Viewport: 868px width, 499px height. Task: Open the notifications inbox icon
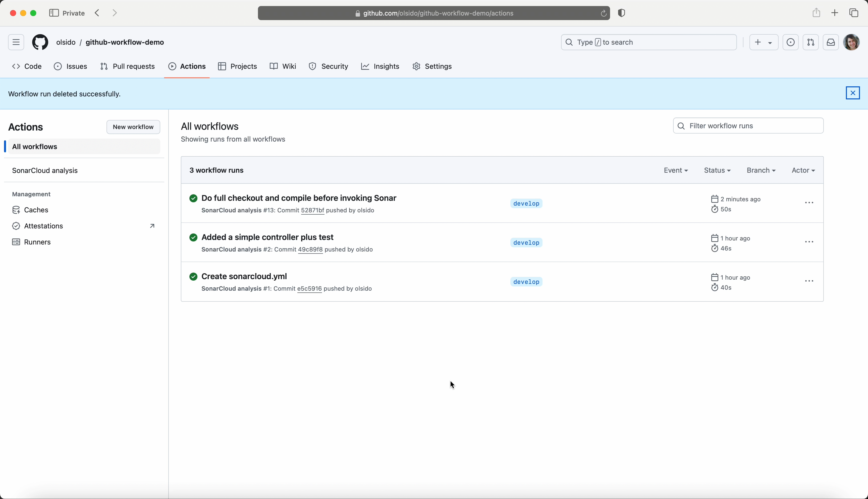pyautogui.click(x=831, y=42)
